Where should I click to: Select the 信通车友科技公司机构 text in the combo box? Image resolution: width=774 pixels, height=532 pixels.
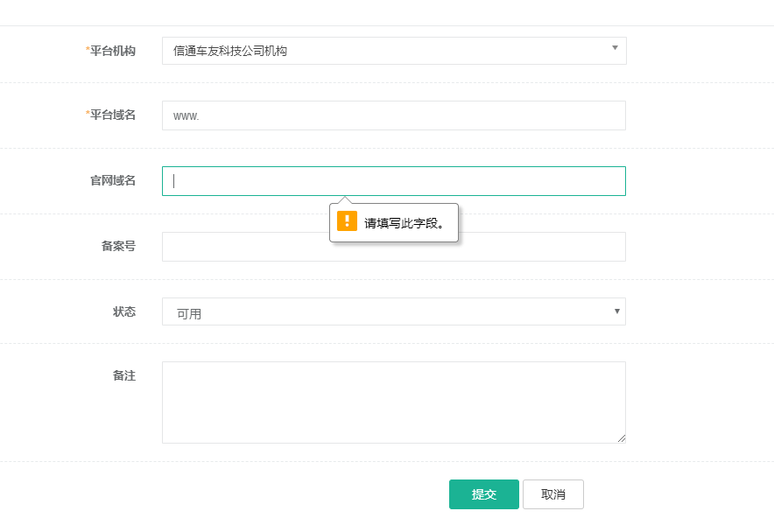[230, 51]
